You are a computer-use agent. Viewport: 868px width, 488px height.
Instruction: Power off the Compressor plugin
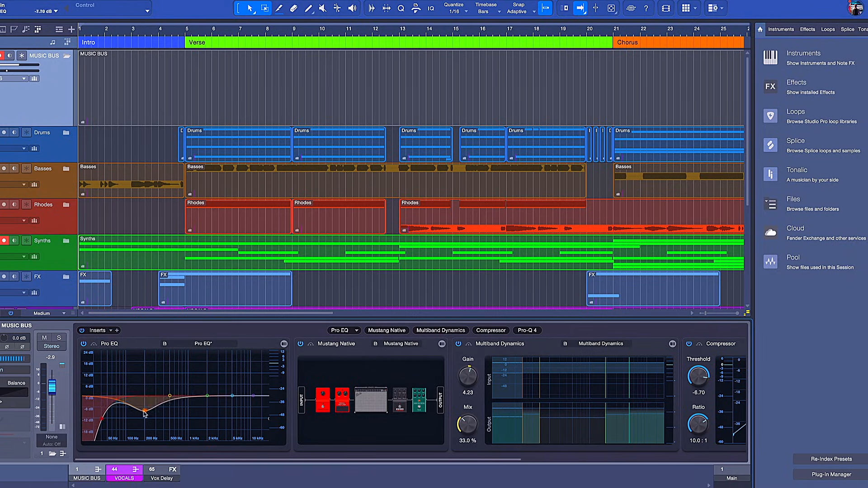pos(689,343)
